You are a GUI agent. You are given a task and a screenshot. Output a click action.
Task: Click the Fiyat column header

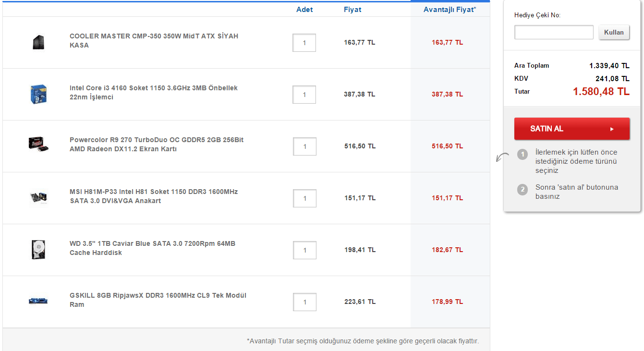[x=352, y=9]
